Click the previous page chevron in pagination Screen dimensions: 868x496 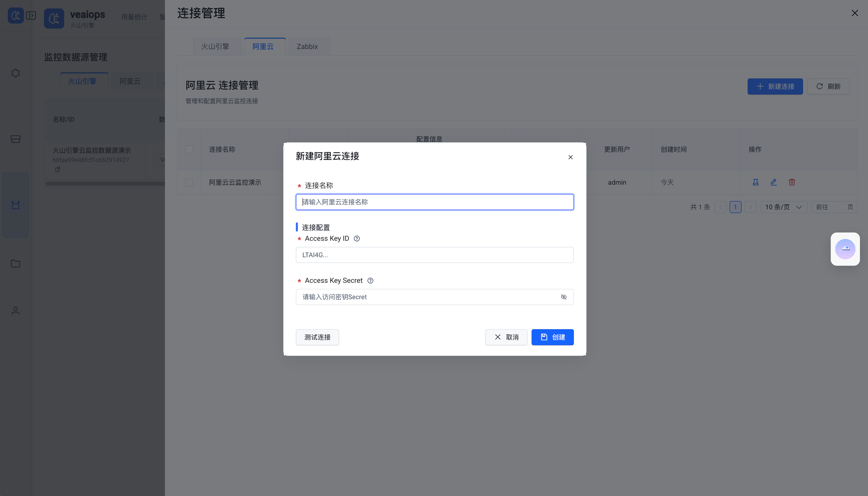[x=720, y=207]
